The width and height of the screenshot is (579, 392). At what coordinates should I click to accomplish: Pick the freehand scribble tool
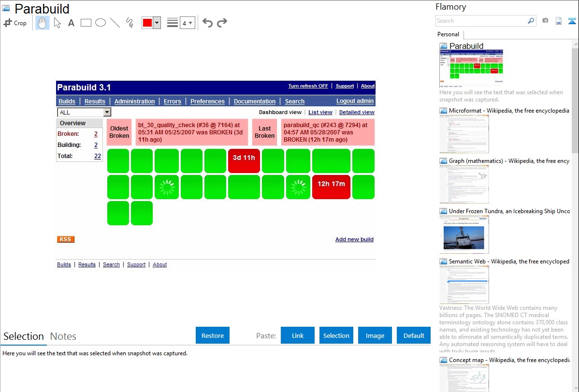coord(130,23)
